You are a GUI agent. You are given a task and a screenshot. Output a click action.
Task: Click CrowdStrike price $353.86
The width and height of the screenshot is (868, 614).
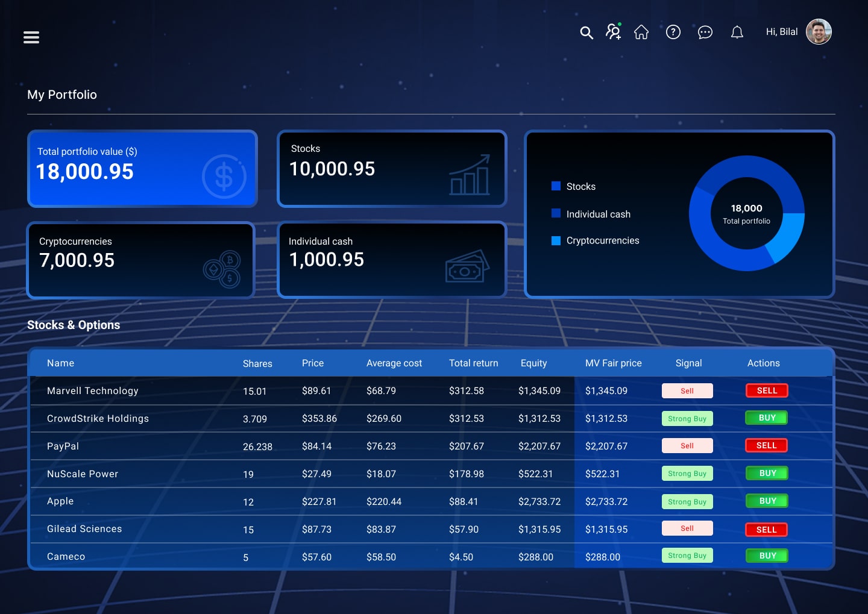319,419
